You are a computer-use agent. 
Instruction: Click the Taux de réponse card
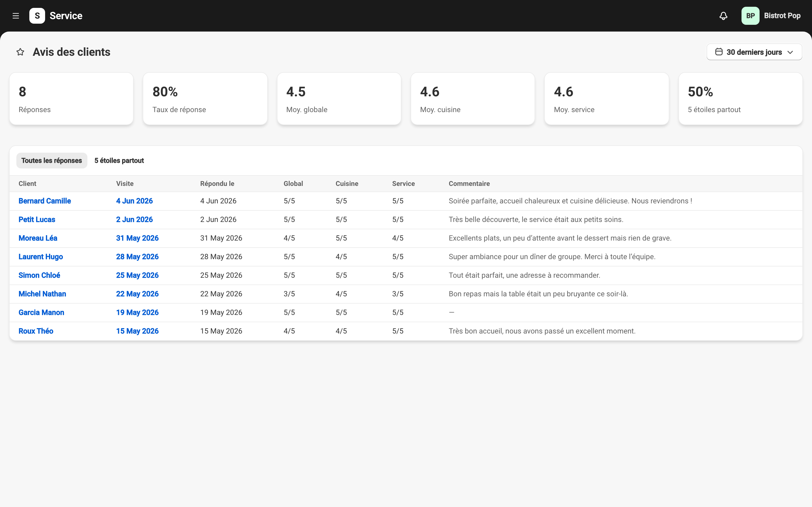click(x=205, y=99)
